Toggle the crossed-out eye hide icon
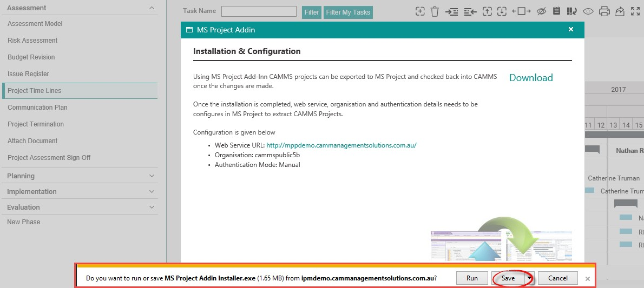644x288 pixels. tap(541, 11)
